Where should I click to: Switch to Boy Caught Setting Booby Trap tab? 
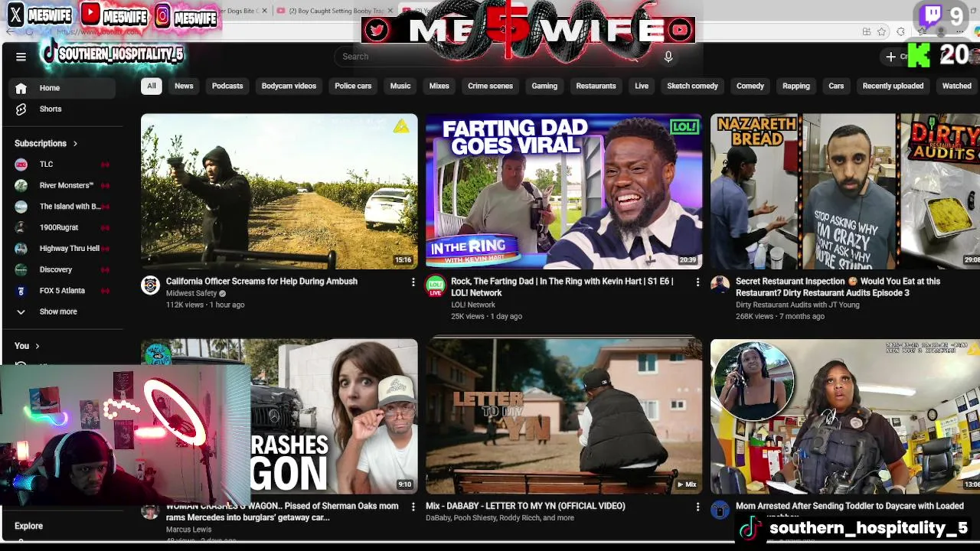(x=334, y=11)
